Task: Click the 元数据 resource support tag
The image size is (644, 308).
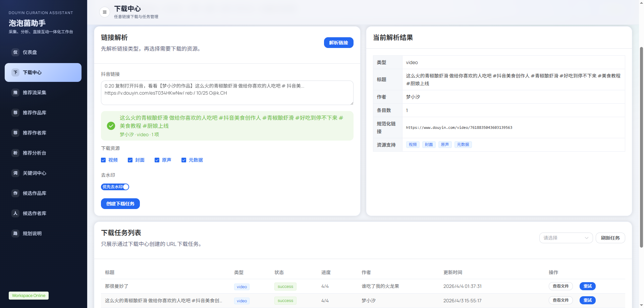Action: tap(463, 145)
